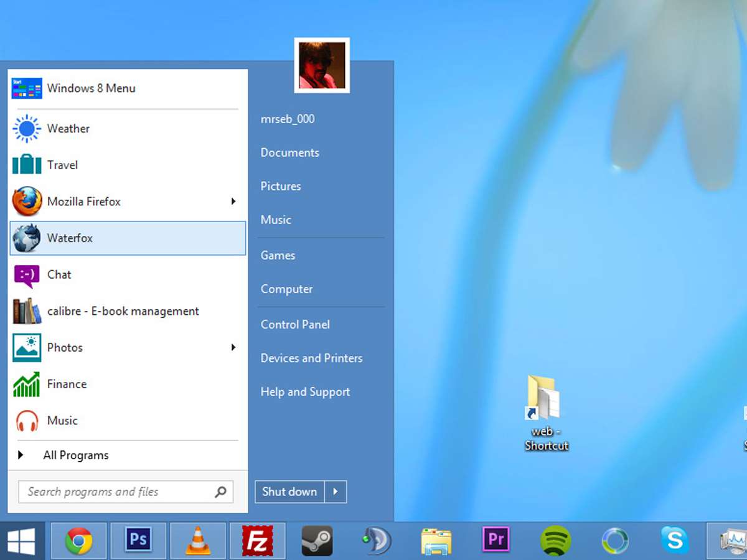The image size is (747, 560).
Task: Expand the Mozilla Firefox submenu
Action: (x=233, y=202)
